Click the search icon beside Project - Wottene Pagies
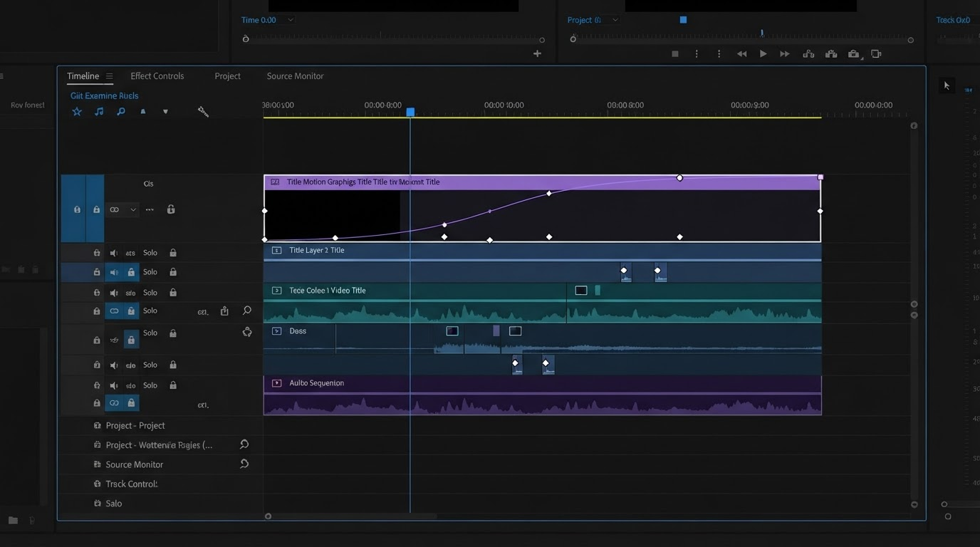The height and width of the screenshot is (547, 980). pos(244,444)
